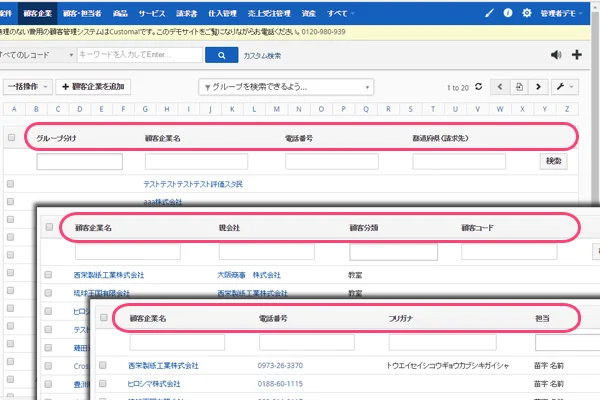Go to previous page arrow
This screenshot has height=400, width=600.
[x=501, y=87]
